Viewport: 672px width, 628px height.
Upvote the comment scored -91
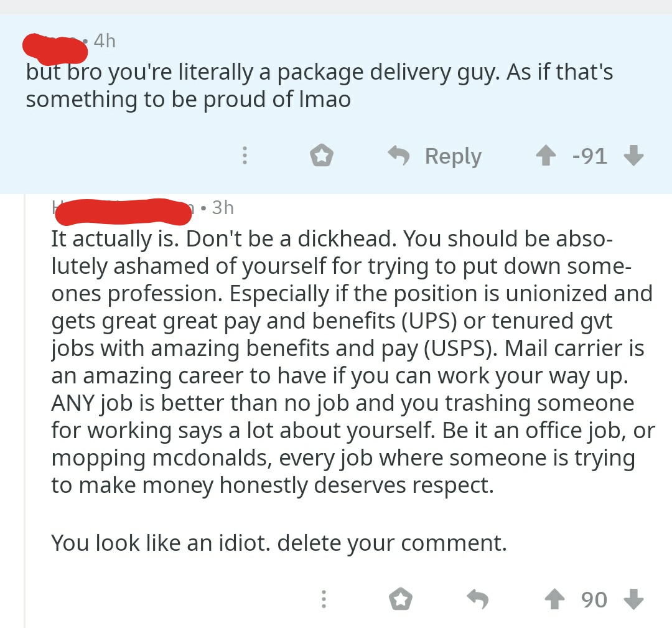tap(546, 156)
